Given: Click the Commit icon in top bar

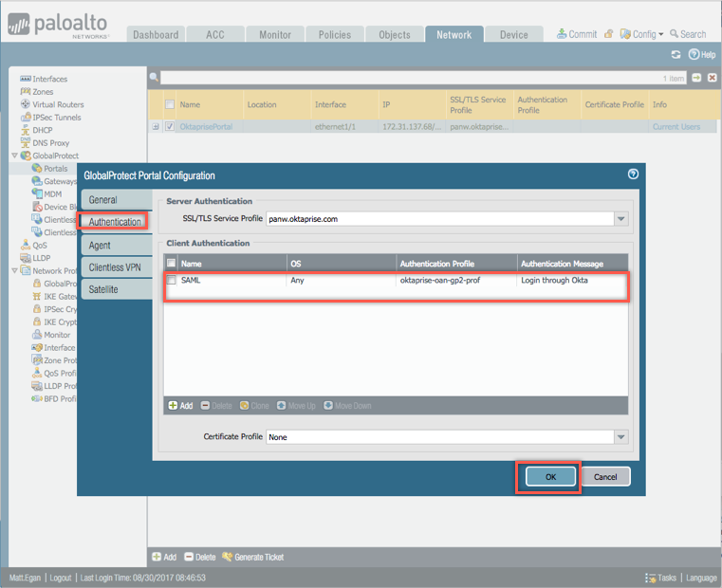Looking at the screenshot, I should tap(563, 34).
